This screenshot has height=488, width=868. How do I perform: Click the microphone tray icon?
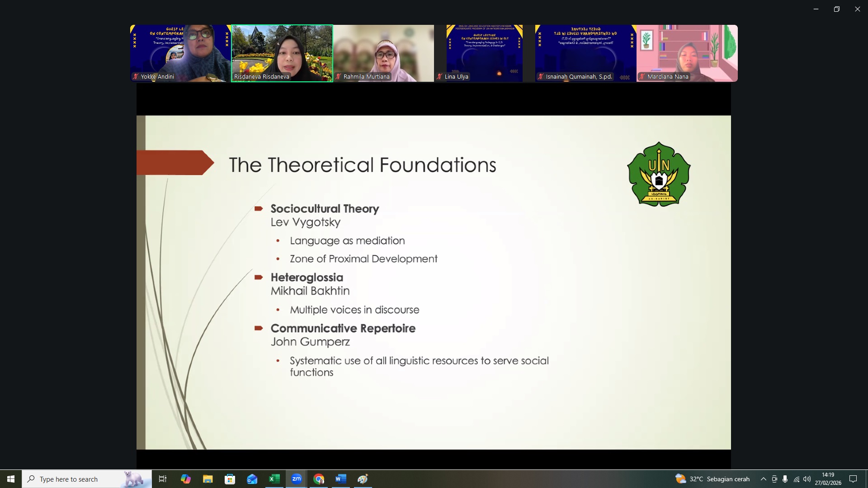(x=785, y=479)
